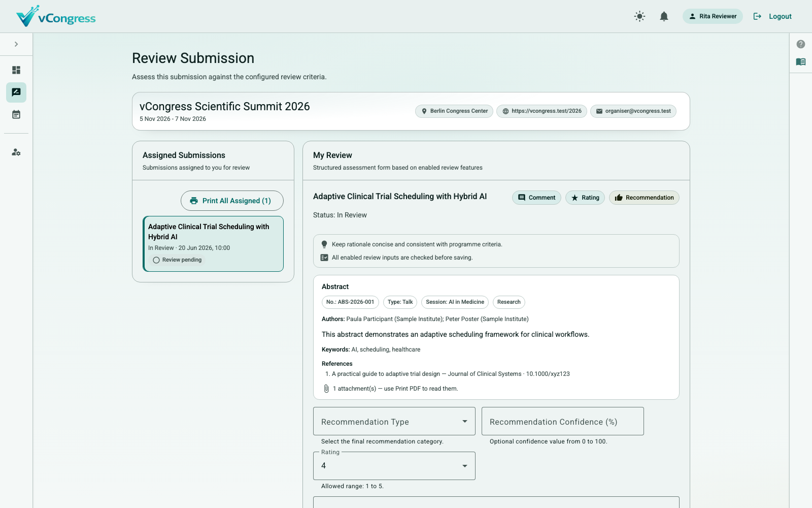Click the Logout link
This screenshot has width=812, height=508.
click(772, 16)
